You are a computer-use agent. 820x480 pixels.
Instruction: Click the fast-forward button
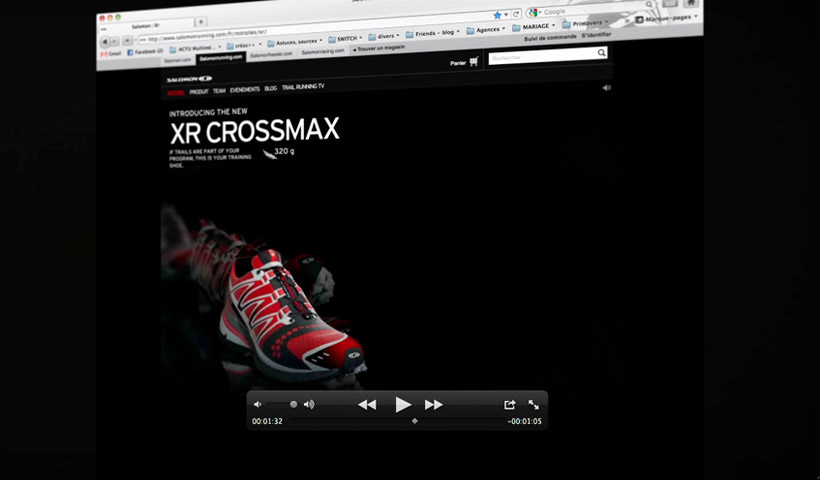click(x=434, y=404)
